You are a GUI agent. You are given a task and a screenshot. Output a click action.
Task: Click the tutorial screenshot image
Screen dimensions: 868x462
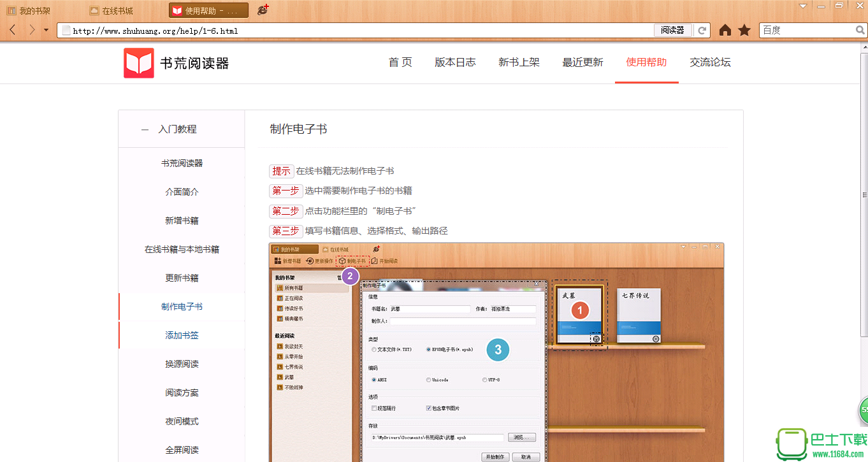(x=496, y=352)
